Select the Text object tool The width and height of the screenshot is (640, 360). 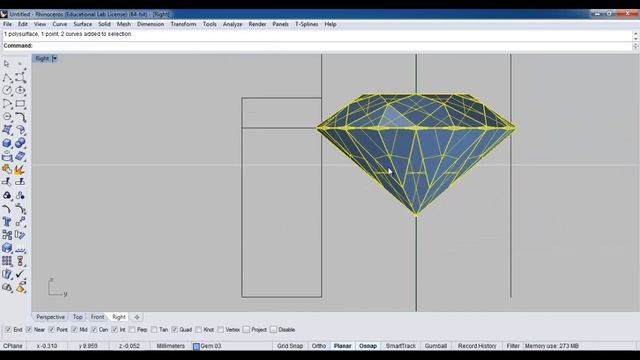(x=7, y=222)
